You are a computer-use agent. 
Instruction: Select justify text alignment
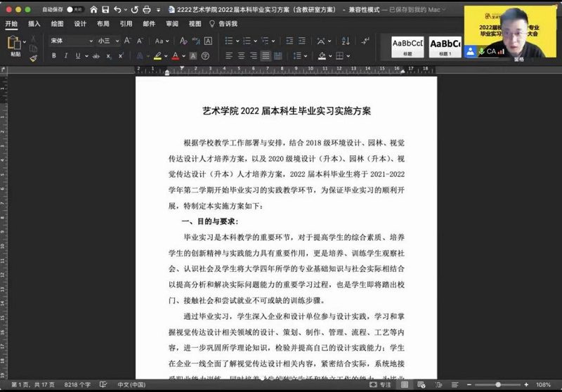[x=266, y=55]
